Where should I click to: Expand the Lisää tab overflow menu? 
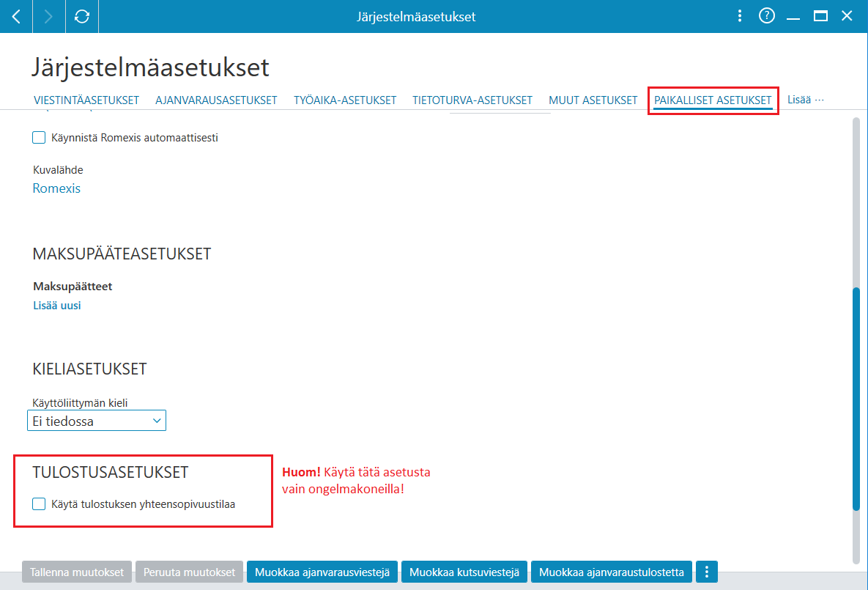[806, 100]
